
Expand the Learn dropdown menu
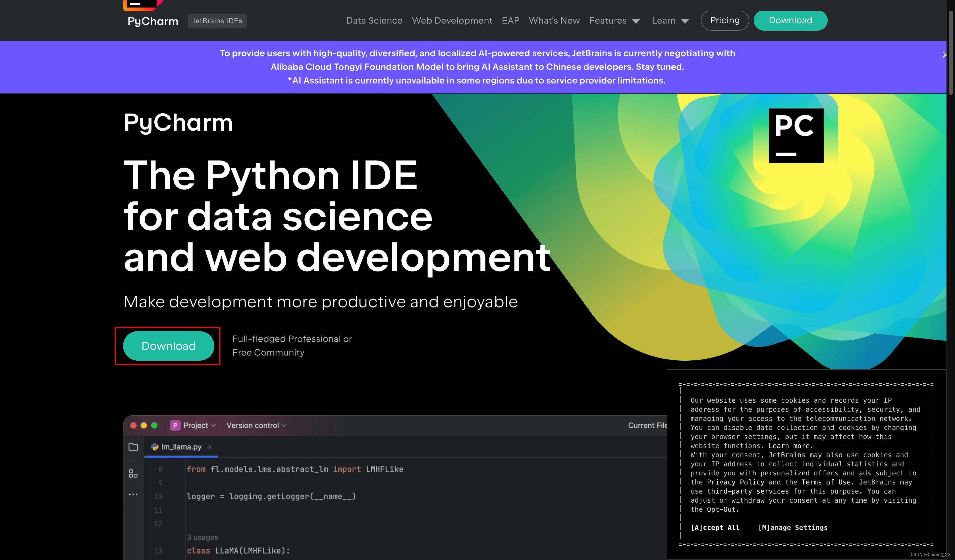tap(670, 20)
